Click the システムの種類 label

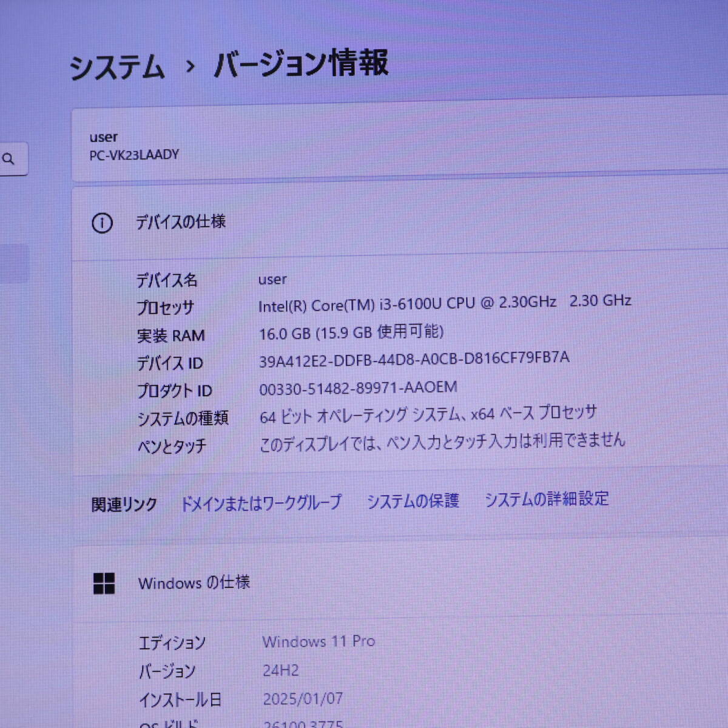183,419
